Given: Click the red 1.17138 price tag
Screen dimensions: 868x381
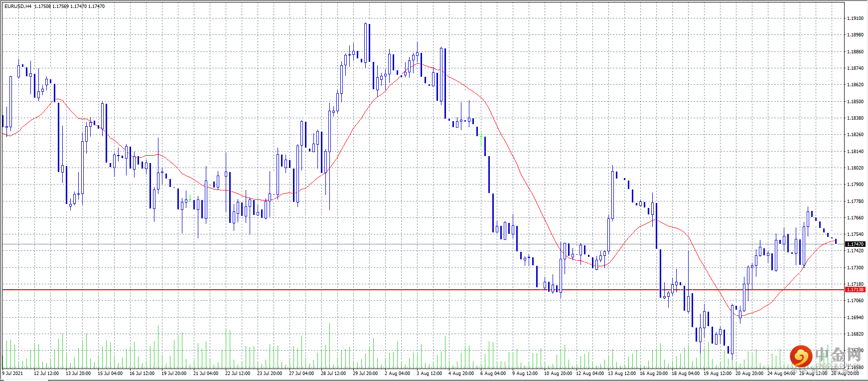Looking at the screenshot, I should click(855, 290).
